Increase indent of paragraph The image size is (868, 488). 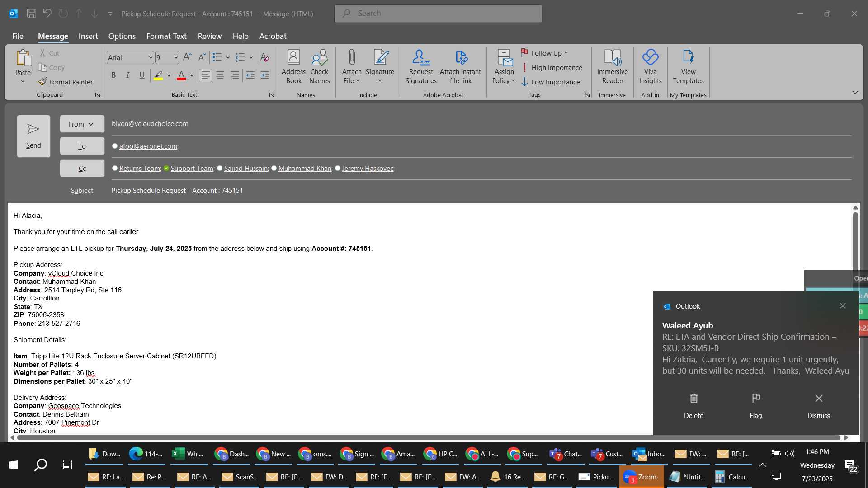pos(265,75)
